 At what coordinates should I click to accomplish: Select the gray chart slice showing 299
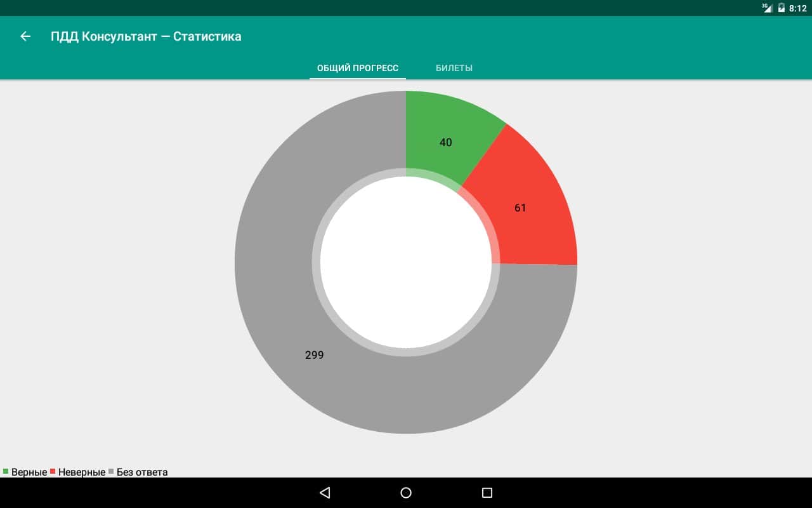click(x=315, y=355)
